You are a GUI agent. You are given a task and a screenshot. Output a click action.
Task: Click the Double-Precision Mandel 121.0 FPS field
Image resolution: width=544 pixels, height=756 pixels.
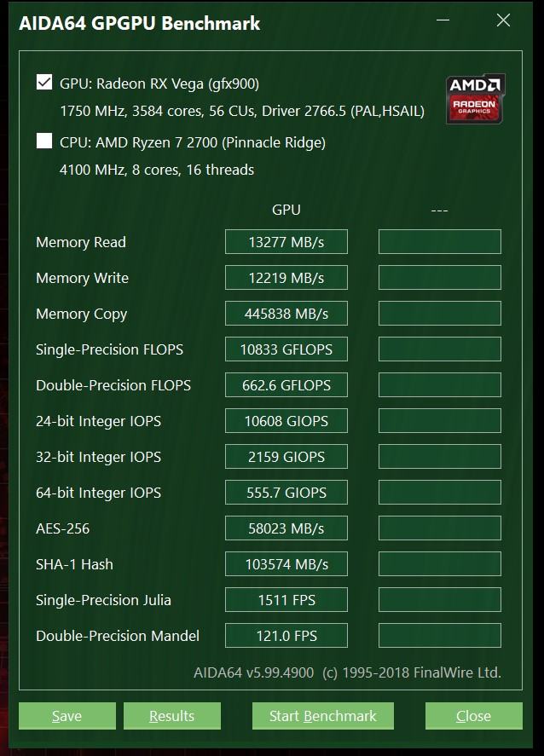click(x=286, y=636)
